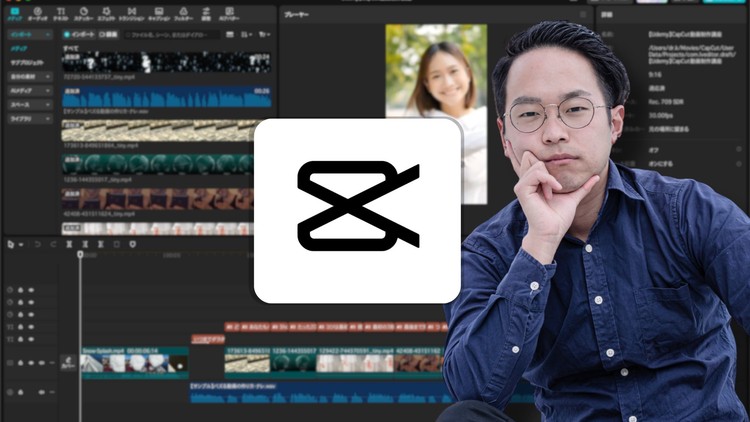Image resolution: width=750 pixels, height=422 pixels.
Task: Mute the Snow-Splash.mp4 video track
Action: coord(42,363)
